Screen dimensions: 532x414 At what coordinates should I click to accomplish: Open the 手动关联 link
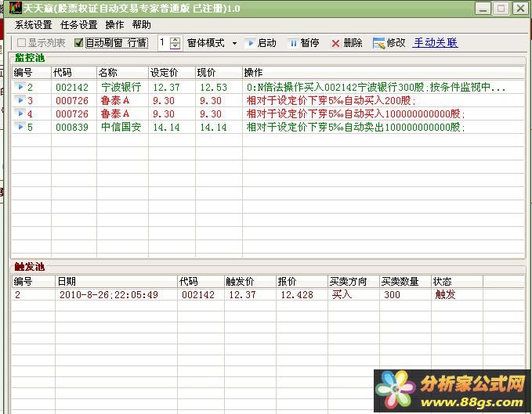tap(436, 43)
